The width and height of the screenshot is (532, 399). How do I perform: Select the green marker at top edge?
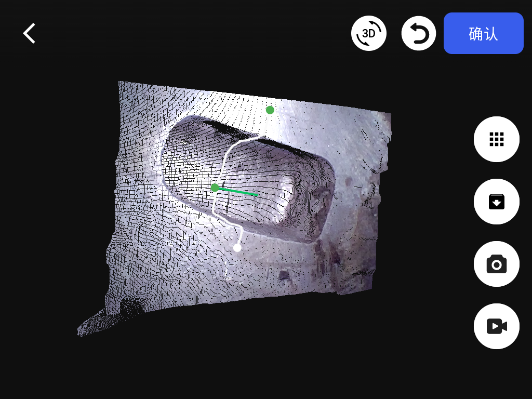pos(270,110)
